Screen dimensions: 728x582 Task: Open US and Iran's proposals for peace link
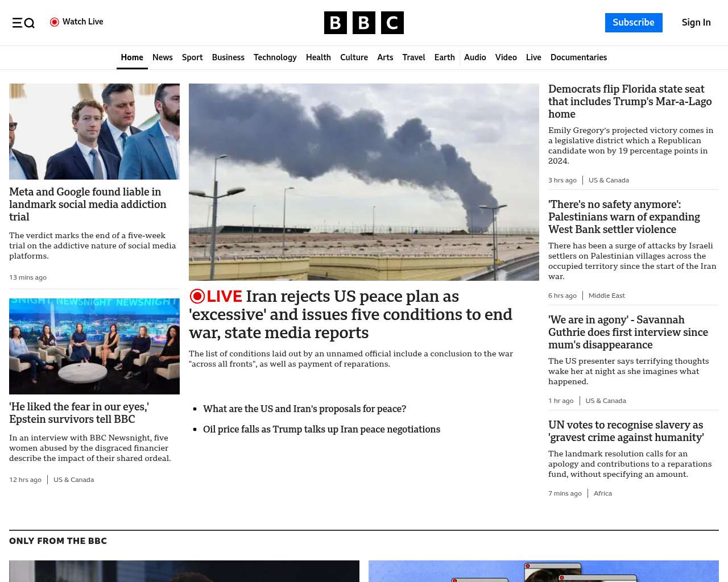[305, 409]
